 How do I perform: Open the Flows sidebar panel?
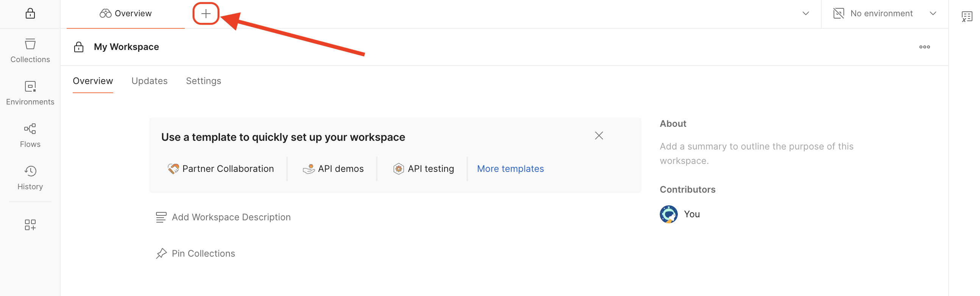(x=30, y=134)
